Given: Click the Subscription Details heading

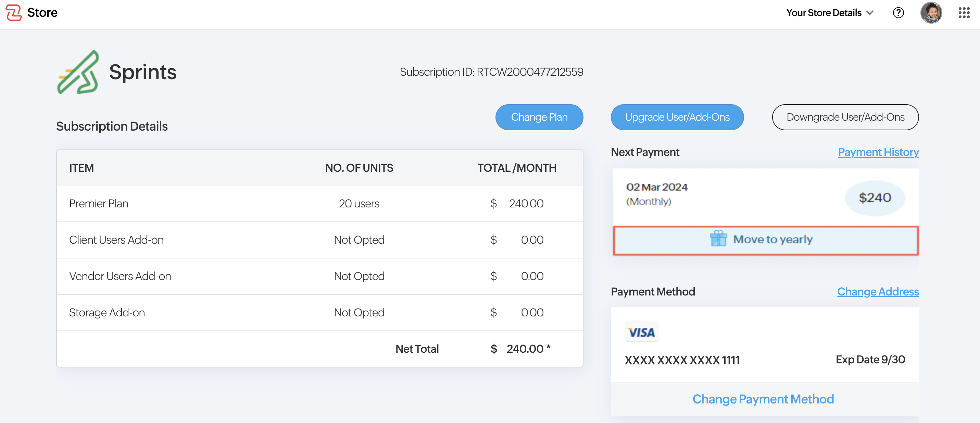Looking at the screenshot, I should click(x=112, y=126).
